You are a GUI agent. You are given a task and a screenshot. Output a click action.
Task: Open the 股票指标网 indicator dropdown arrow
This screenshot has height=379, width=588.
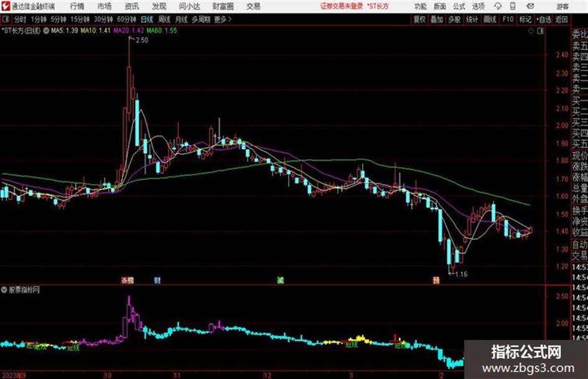click(x=4, y=290)
